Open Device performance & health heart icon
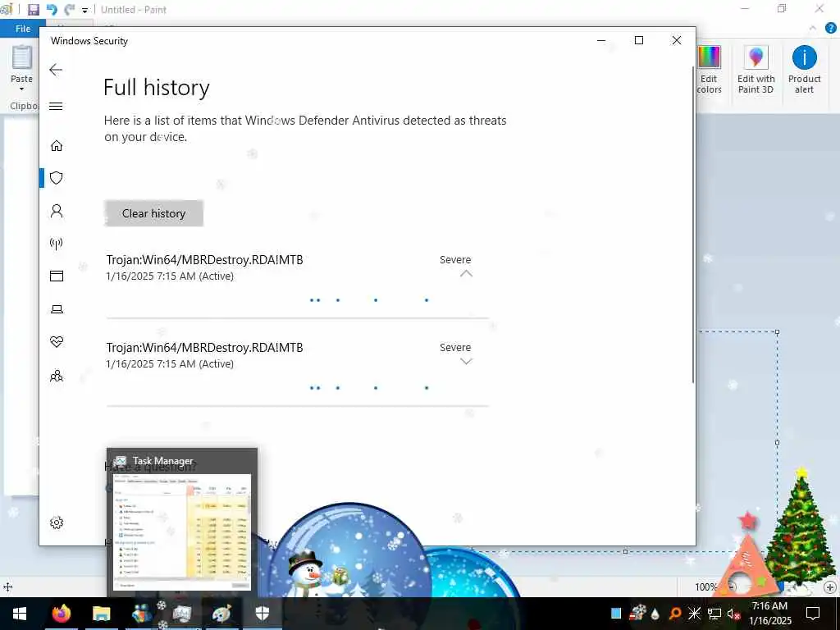This screenshot has width=840, height=630. 57,342
